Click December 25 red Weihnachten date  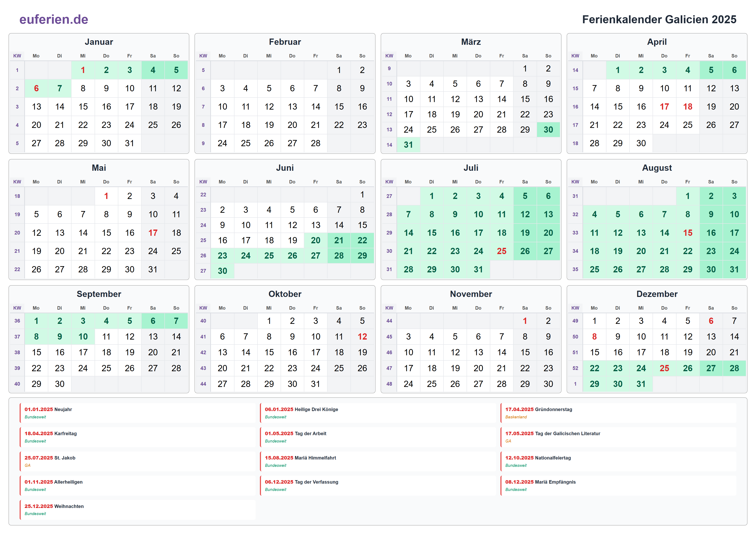[x=664, y=368]
